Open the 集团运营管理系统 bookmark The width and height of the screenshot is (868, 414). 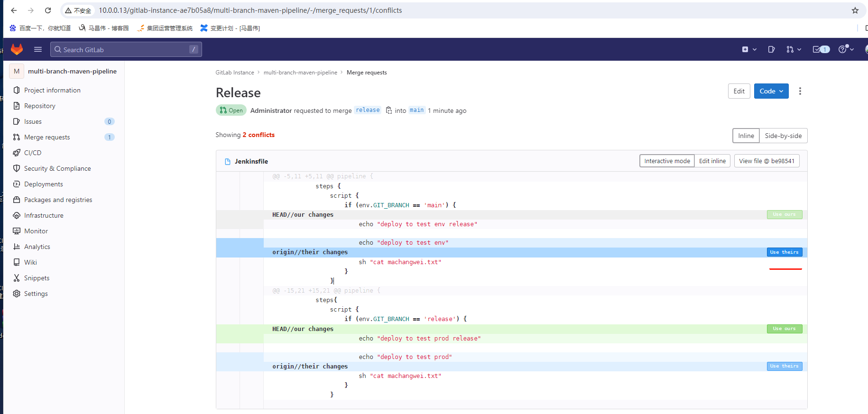(x=165, y=28)
